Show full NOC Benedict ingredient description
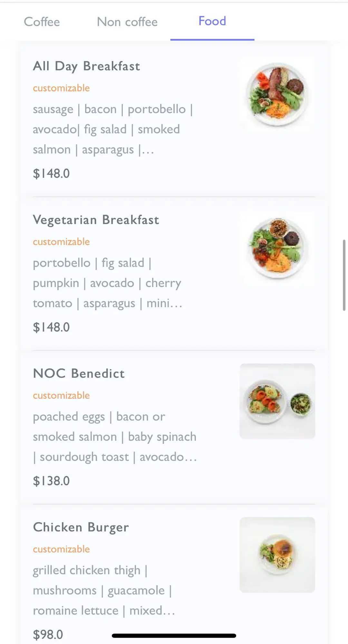 click(115, 437)
